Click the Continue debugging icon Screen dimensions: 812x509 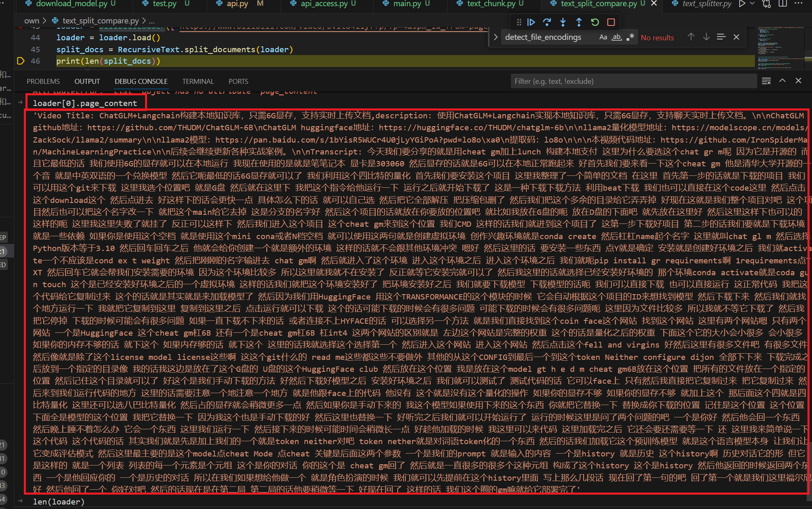pyautogui.click(x=531, y=22)
